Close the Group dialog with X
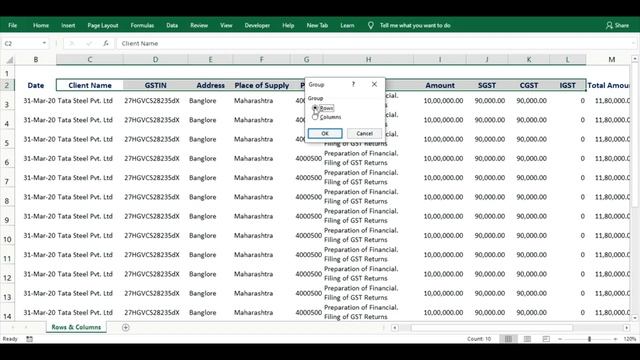640x360 pixels. tap(374, 84)
